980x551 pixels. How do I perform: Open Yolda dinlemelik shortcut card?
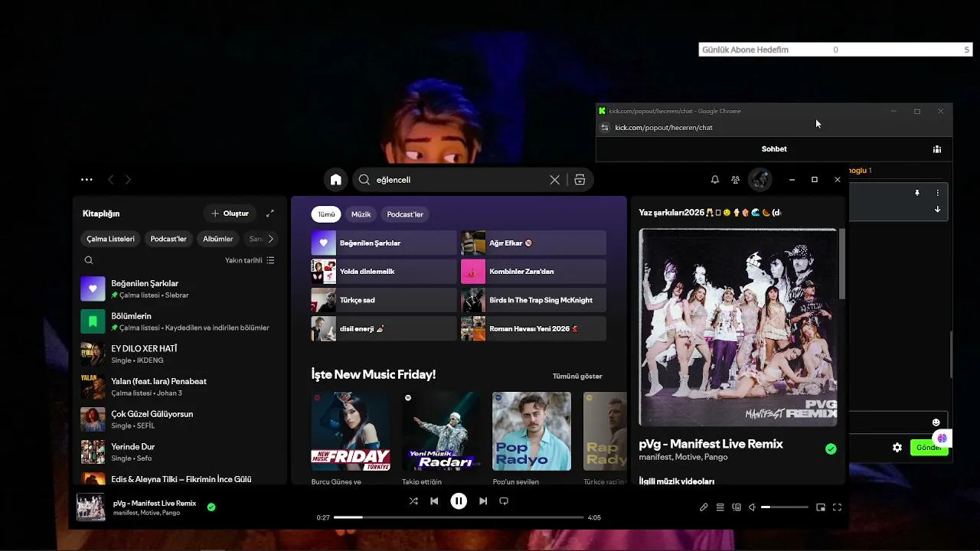click(x=384, y=272)
